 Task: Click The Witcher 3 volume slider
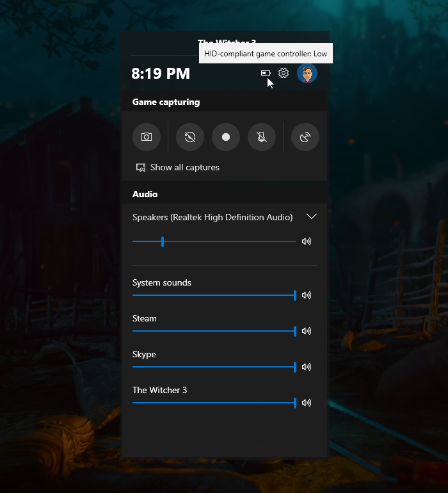tap(214, 403)
